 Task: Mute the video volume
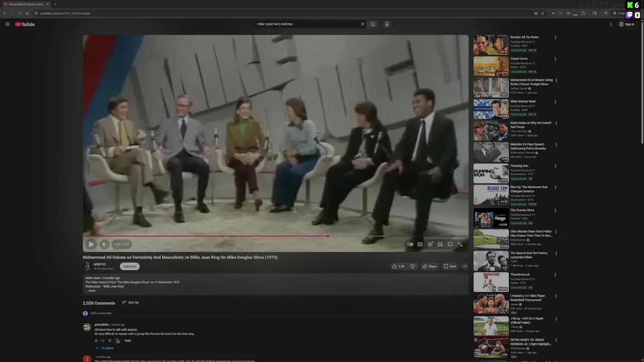104,244
